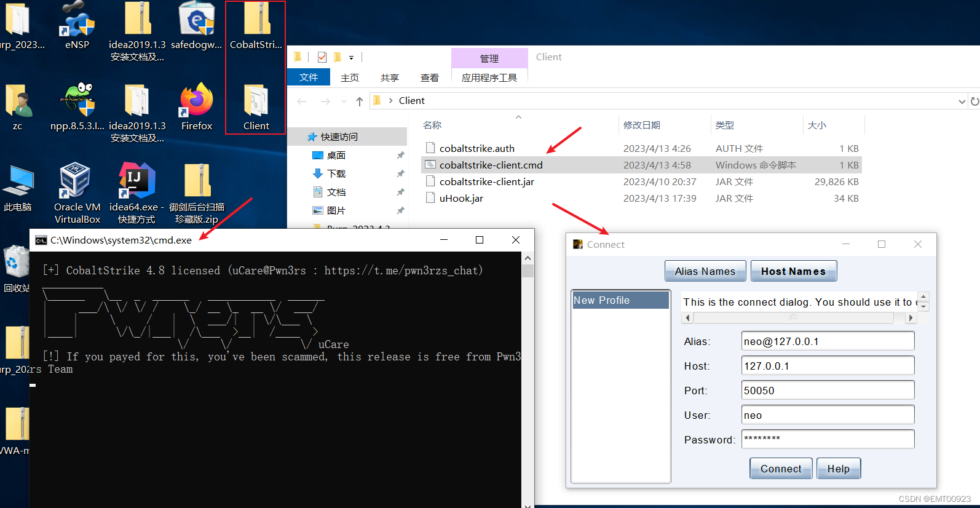Click the Back arrow in Explorer
Viewport: 980px width, 508px height.
click(x=302, y=101)
